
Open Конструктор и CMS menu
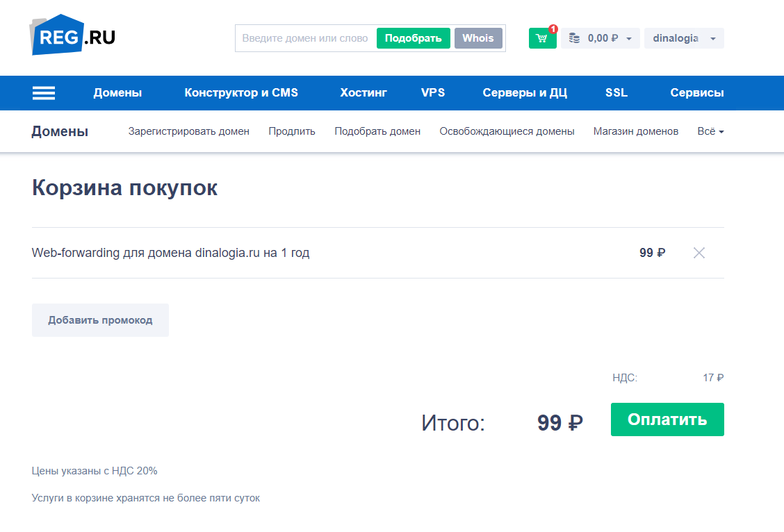pyautogui.click(x=241, y=93)
